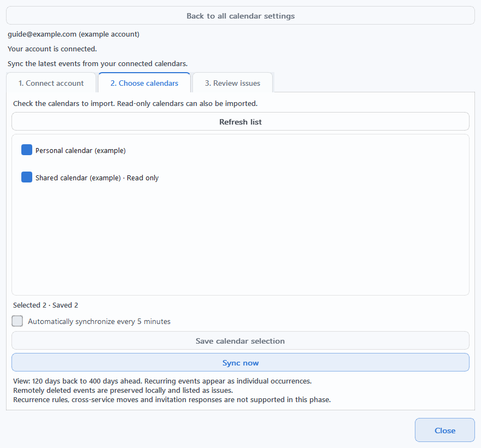Close the calendar settings dialog
The width and height of the screenshot is (481, 448).
click(x=445, y=430)
